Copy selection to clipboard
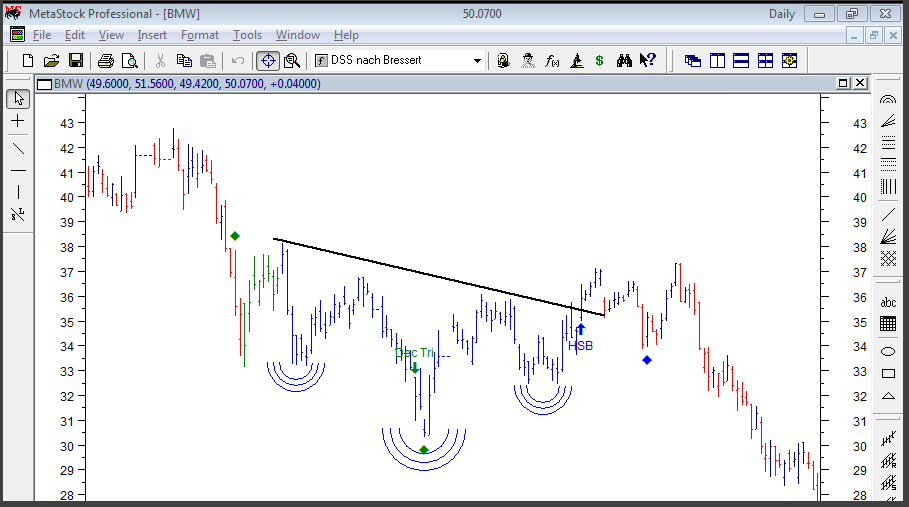909x507 pixels. click(x=184, y=60)
